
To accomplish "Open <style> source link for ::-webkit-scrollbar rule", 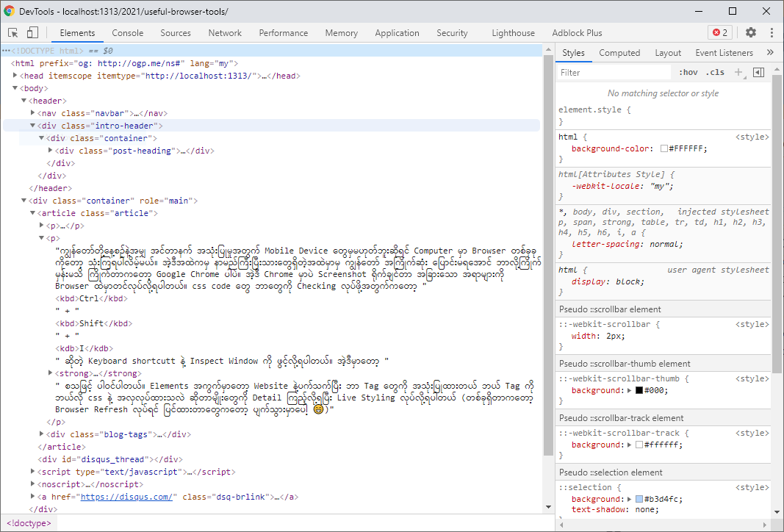I will 752,325.
